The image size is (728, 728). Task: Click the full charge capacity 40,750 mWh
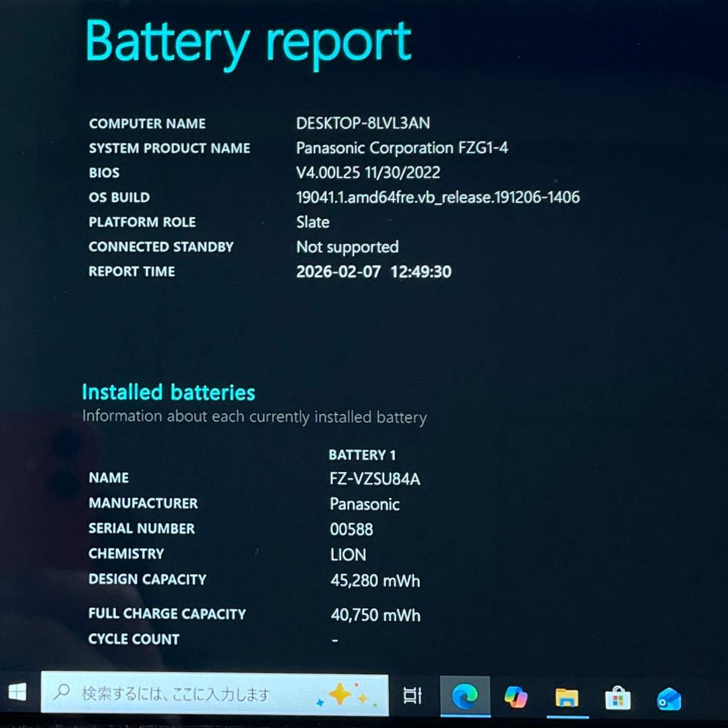click(375, 615)
